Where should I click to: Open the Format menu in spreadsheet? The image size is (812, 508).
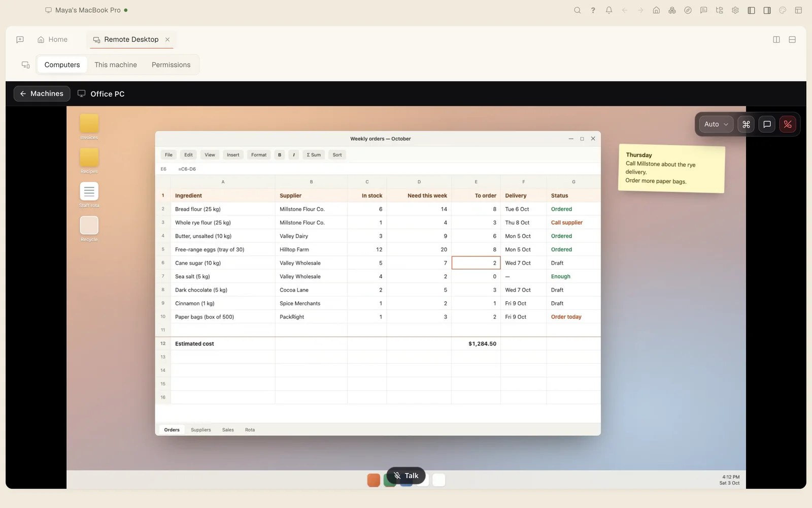(x=259, y=155)
